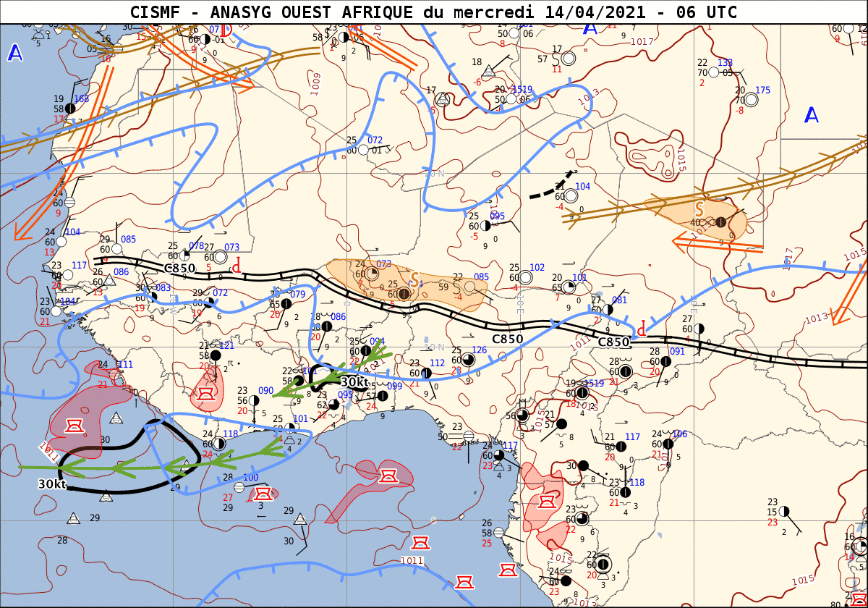Image resolution: width=868 pixels, height=608 pixels.
Task: Select the station circle beside blue 078
Action: pos(184,256)
